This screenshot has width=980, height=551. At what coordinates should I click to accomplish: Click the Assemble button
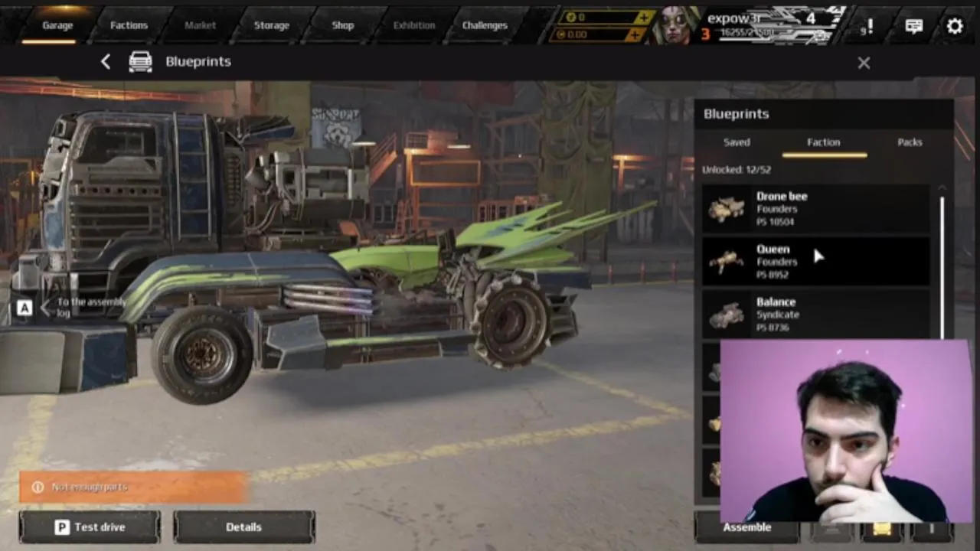coord(746,527)
